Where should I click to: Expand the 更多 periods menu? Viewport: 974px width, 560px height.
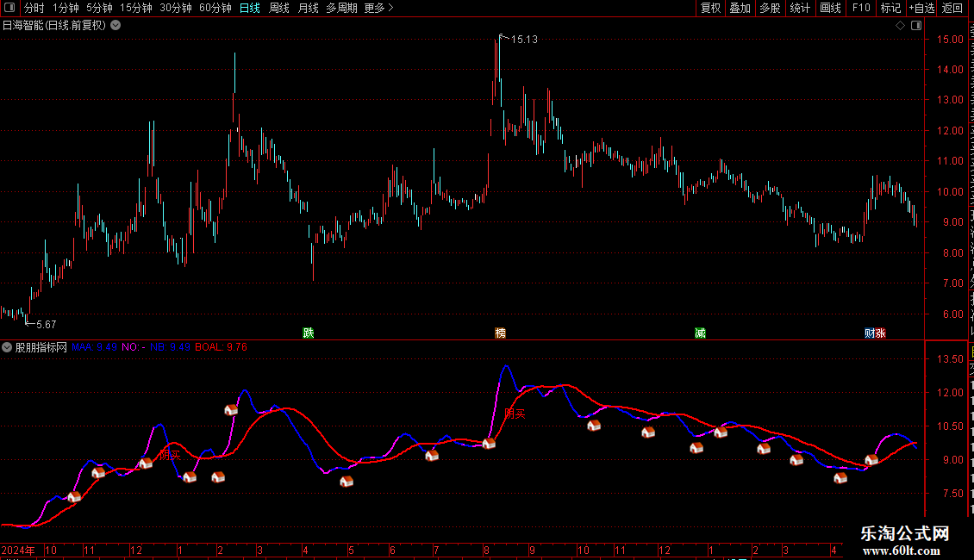coord(378,8)
